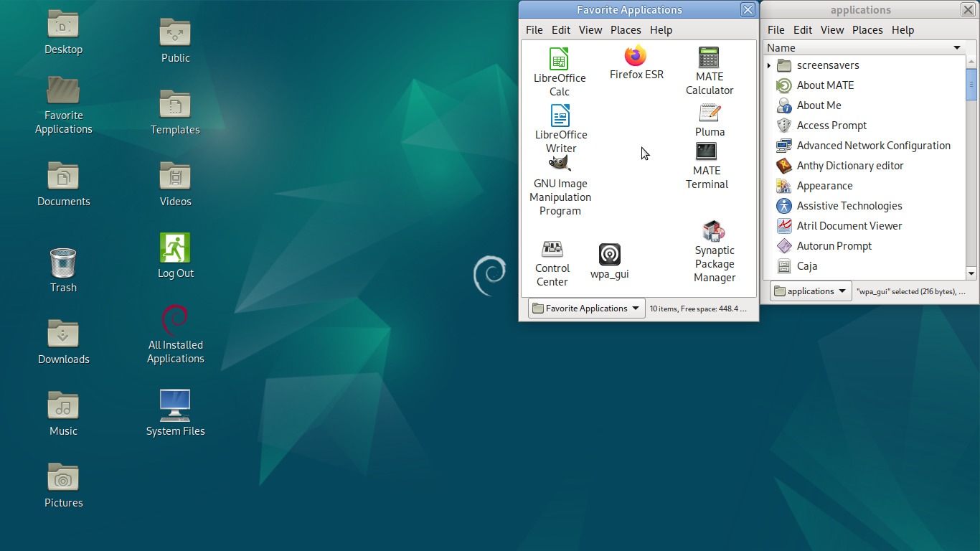Click the scrollbar down arrow in applications window

pos(971,273)
